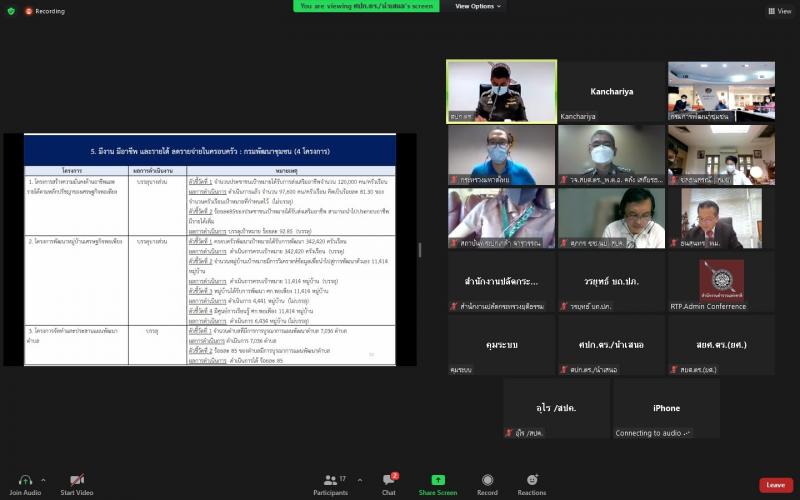Click the วรยุทธ์ ยถ.ปภ. participant tile

611,282
